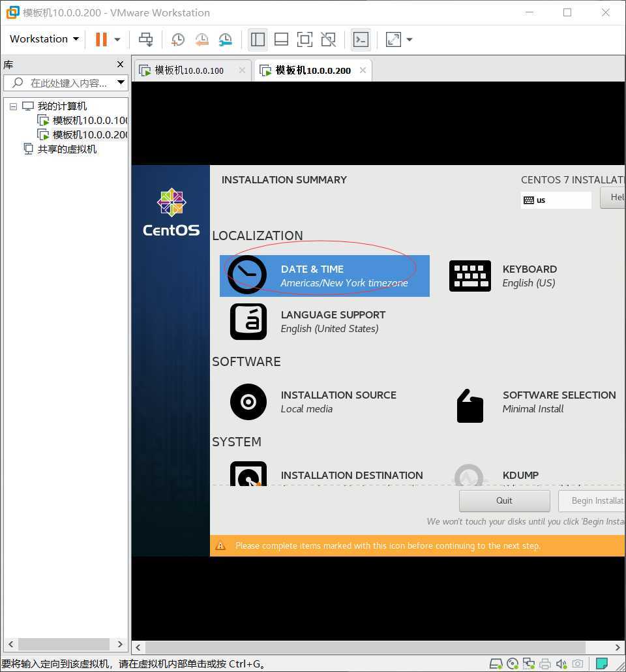Toggle the thumbnail bar view icon
This screenshot has width=626, height=672.
pyautogui.click(x=281, y=39)
